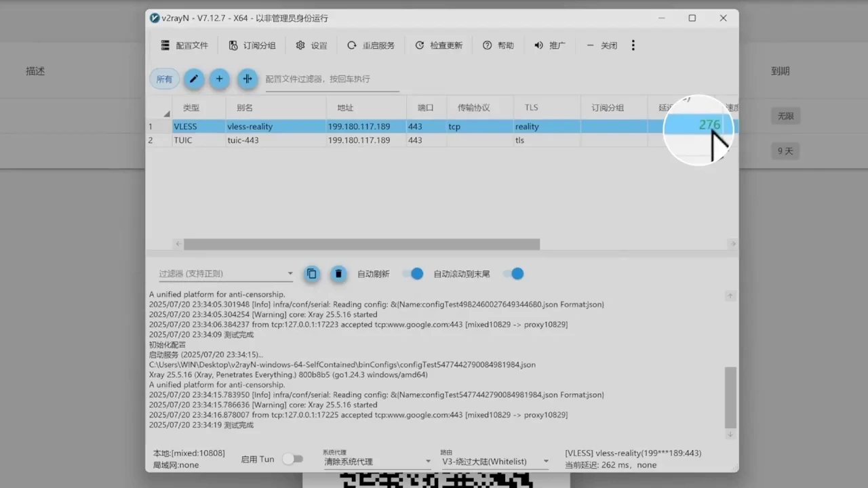The image size is (868, 488).
Task: Click the log scrollbar up arrow
Action: pos(730,296)
